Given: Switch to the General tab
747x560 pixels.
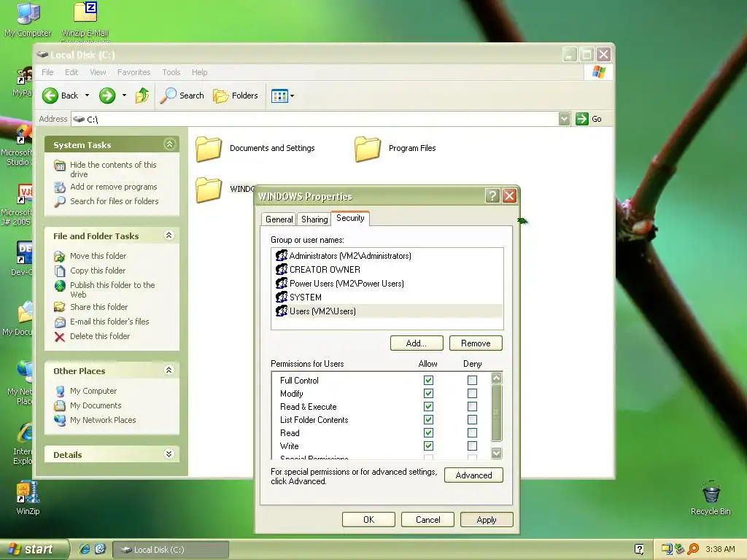Looking at the screenshot, I should [x=279, y=219].
